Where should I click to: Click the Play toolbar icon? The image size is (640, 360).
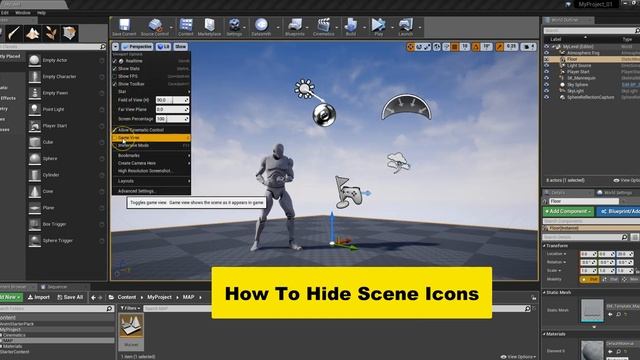coord(378,25)
